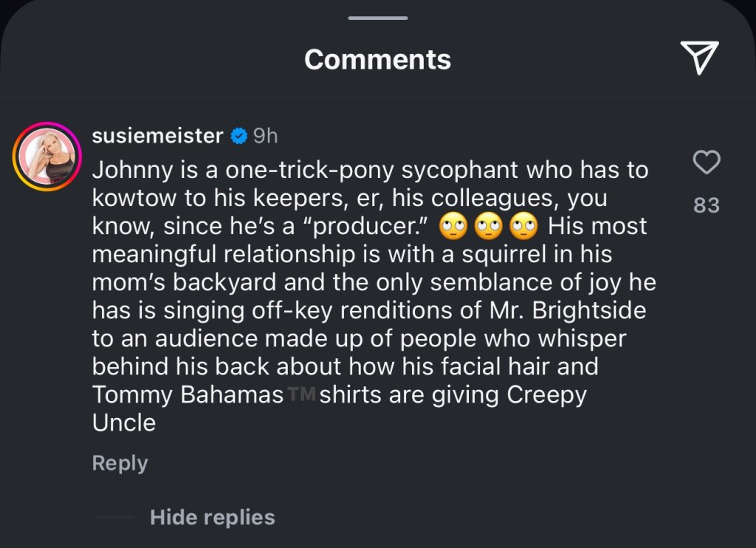Click the blue verified badge
The width and height of the screenshot is (756, 548).
click(x=238, y=136)
